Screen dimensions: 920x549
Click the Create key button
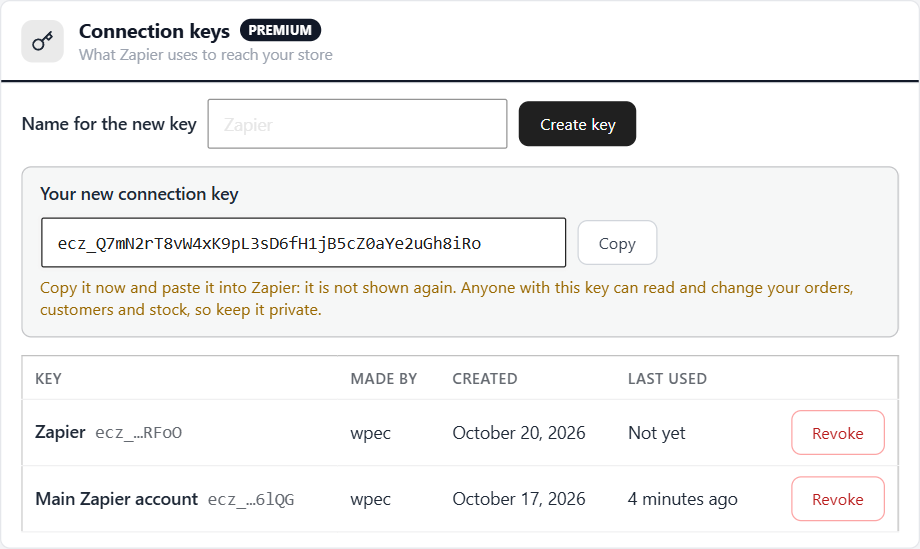[577, 124]
